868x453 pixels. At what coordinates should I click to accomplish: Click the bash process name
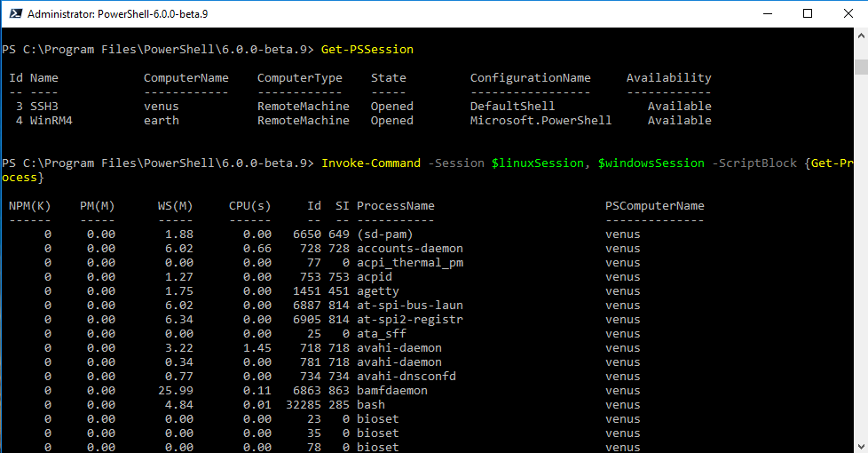pos(371,405)
